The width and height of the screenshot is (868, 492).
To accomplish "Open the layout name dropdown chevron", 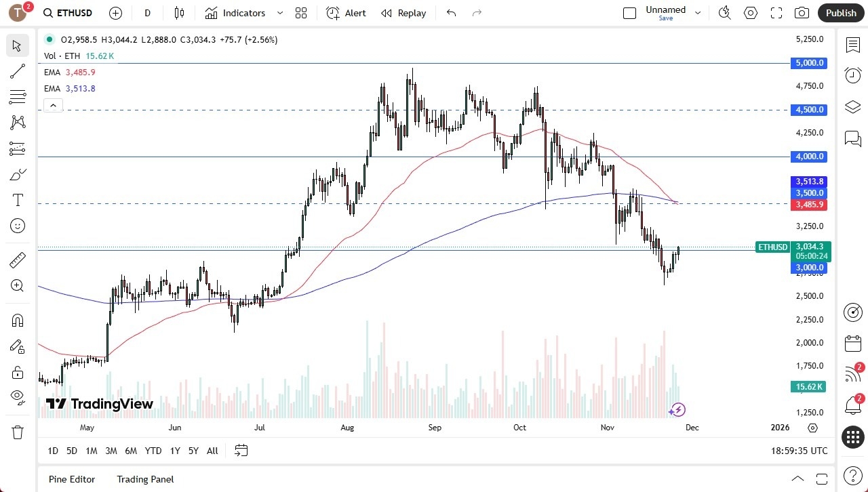I will pos(698,12).
